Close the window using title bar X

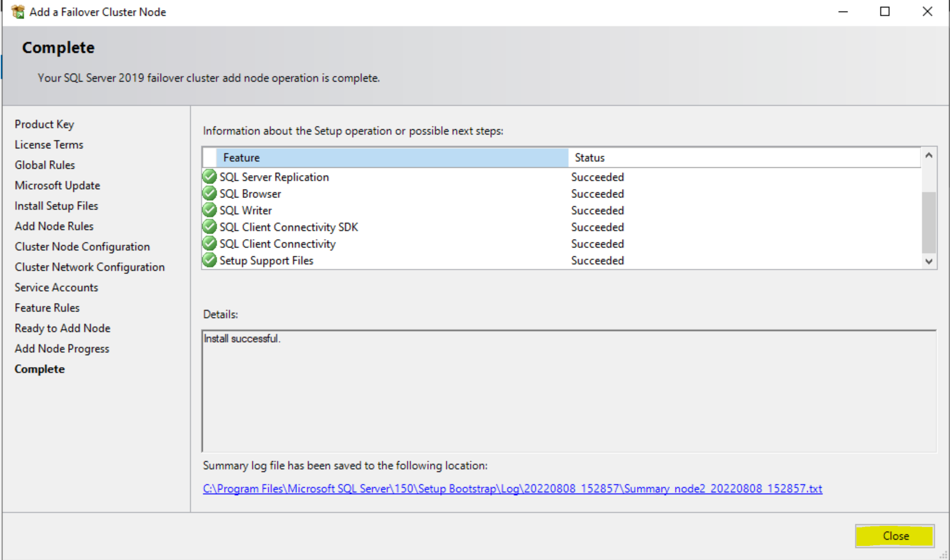[927, 12]
